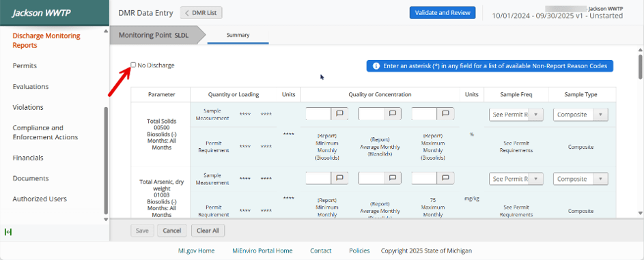644x260 pixels.
Task: Click the sidebar vertical scrollbar thumb
Action: point(106,160)
